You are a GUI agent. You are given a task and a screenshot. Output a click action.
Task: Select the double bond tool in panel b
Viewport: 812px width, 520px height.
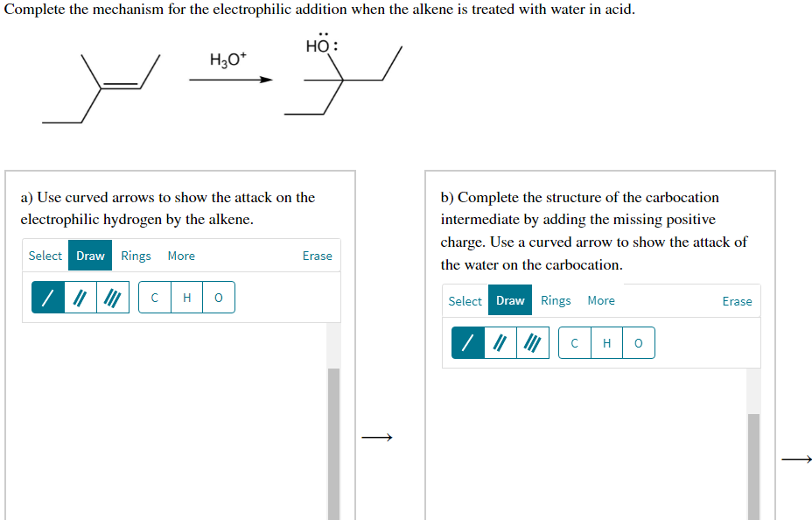coord(499,342)
